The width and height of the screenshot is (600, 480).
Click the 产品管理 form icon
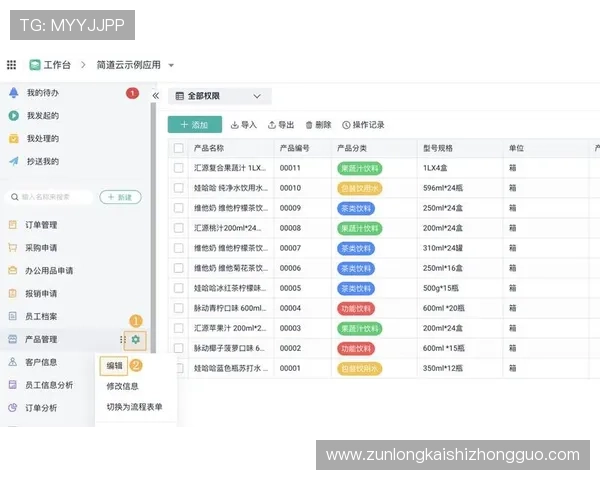click(x=13, y=339)
